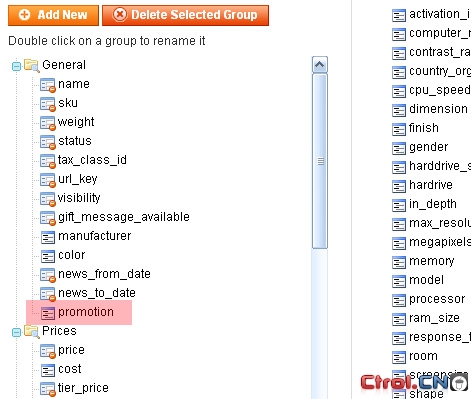Screen dimensions: 471x399
Task: Select the cost attribute text
Action: point(70,369)
